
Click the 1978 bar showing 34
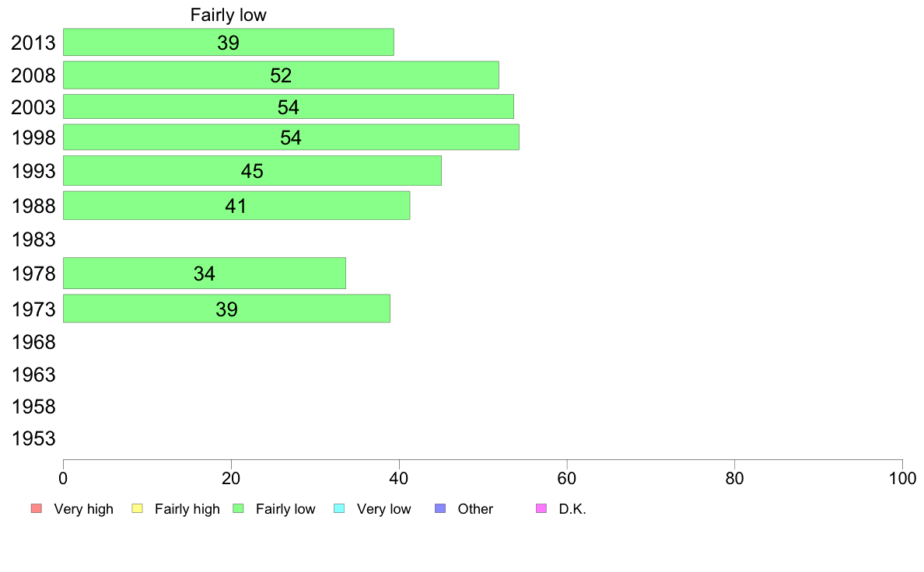point(204,274)
